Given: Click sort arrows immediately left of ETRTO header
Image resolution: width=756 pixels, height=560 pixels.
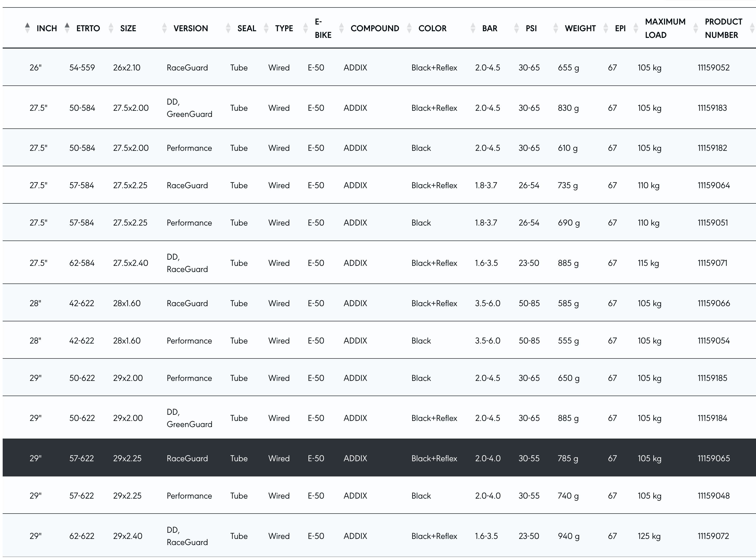Looking at the screenshot, I should click(67, 28).
